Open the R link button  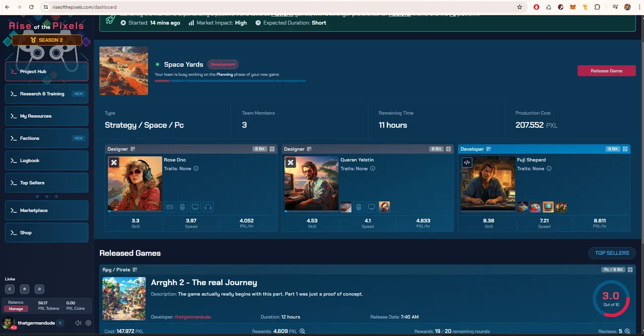pos(25,289)
